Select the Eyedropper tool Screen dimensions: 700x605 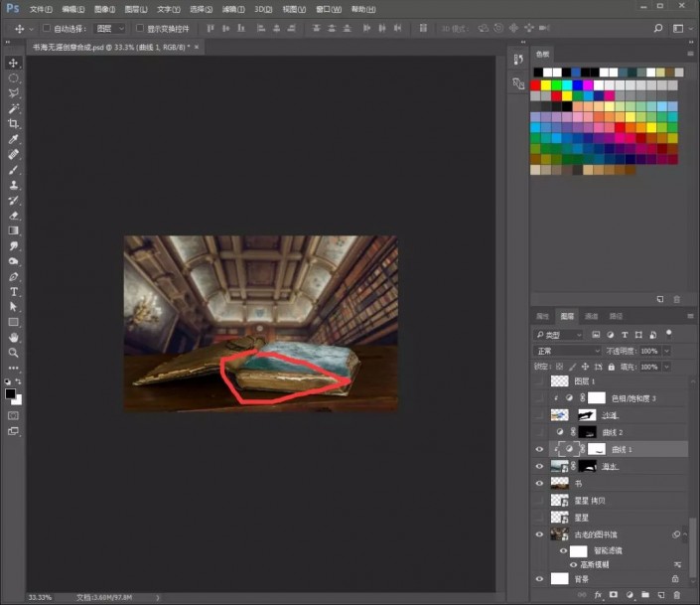tap(13, 139)
